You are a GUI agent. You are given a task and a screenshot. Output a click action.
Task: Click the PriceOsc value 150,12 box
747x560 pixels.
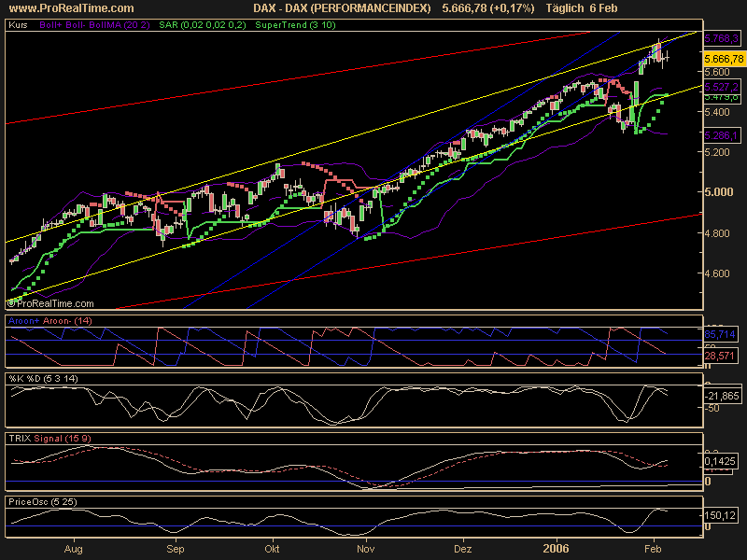point(721,515)
